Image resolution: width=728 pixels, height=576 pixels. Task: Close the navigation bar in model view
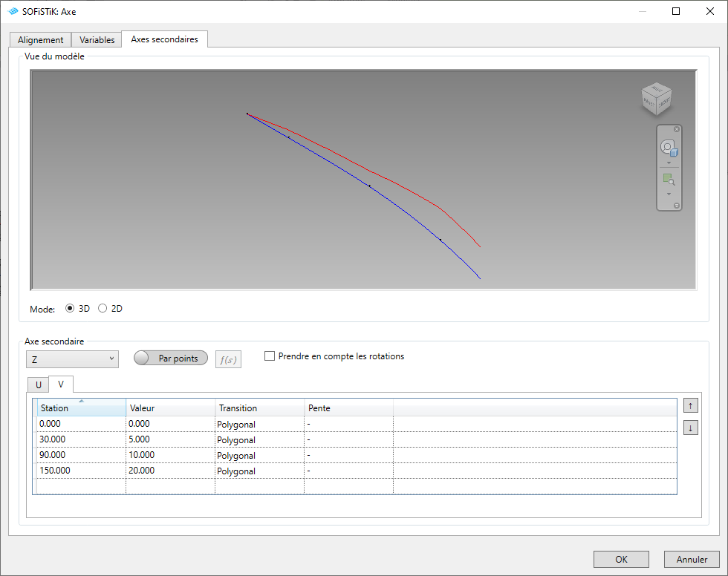pos(677,129)
